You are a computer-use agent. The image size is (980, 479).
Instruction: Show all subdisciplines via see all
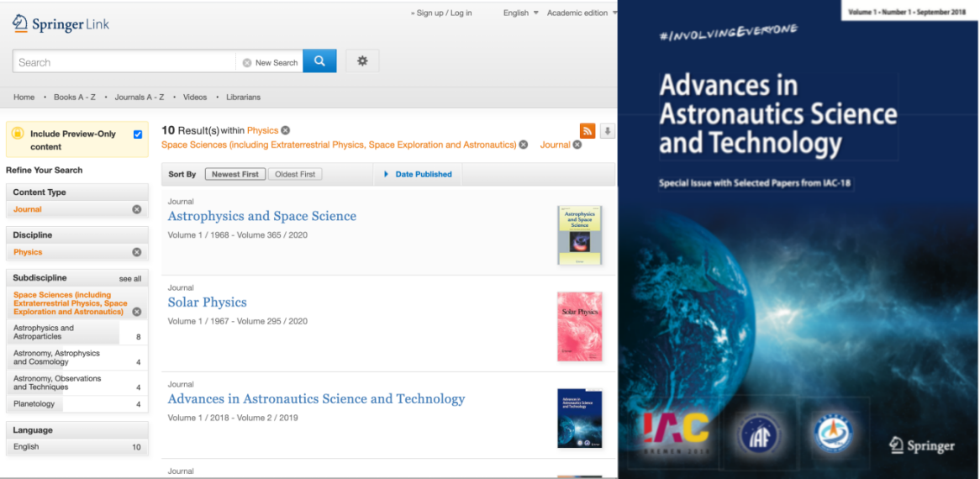tap(130, 278)
